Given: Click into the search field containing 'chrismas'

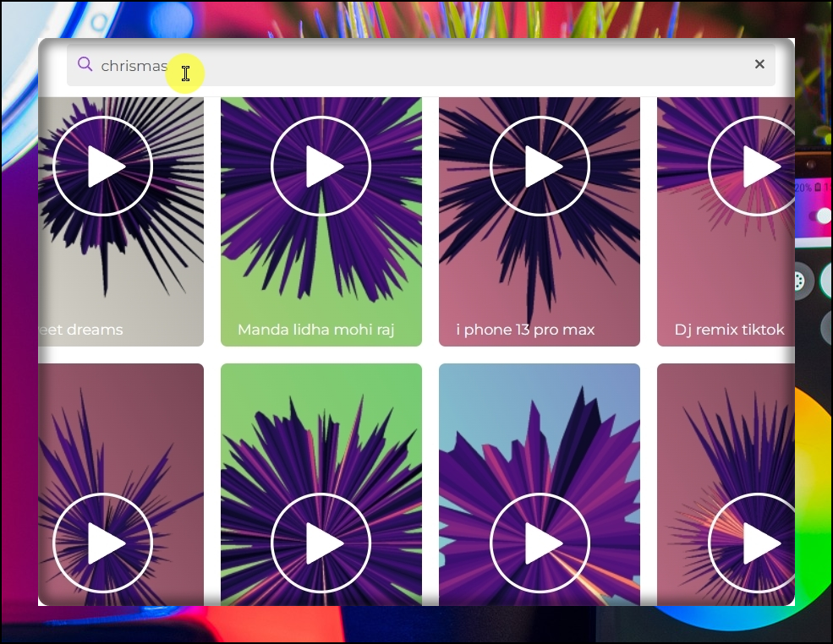Looking at the screenshot, I should [x=421, y=65].
